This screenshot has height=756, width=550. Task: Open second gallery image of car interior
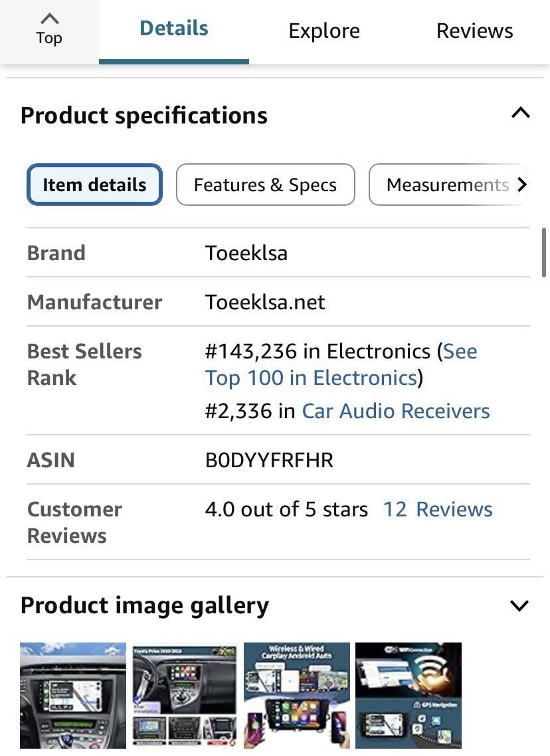[185, 695]
